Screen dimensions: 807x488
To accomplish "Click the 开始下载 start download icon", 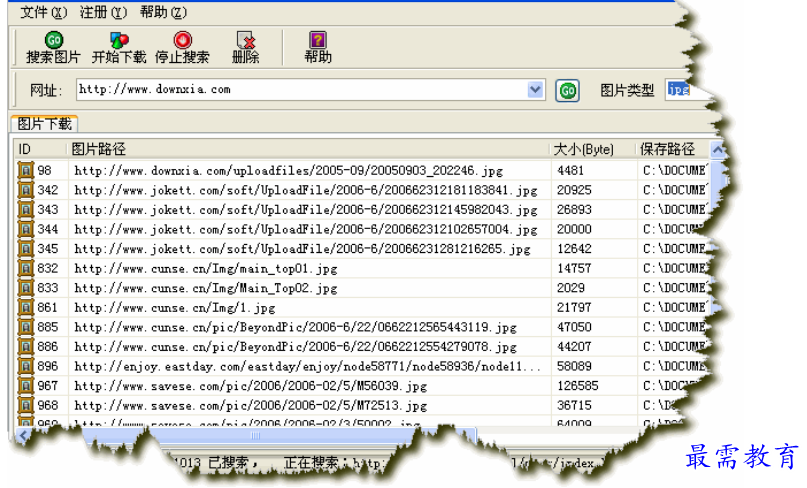I will [118, 41].
